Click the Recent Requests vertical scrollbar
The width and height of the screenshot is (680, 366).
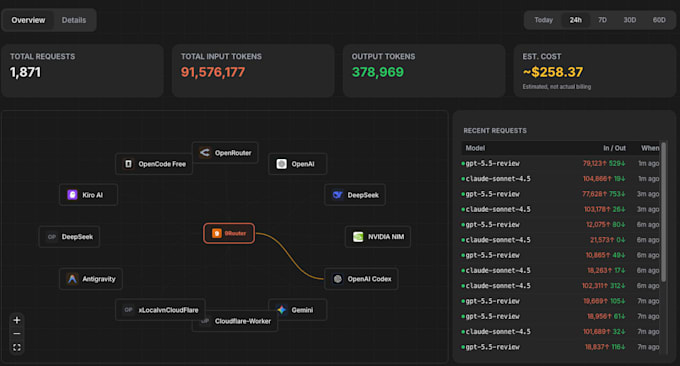tap(663, 212)
